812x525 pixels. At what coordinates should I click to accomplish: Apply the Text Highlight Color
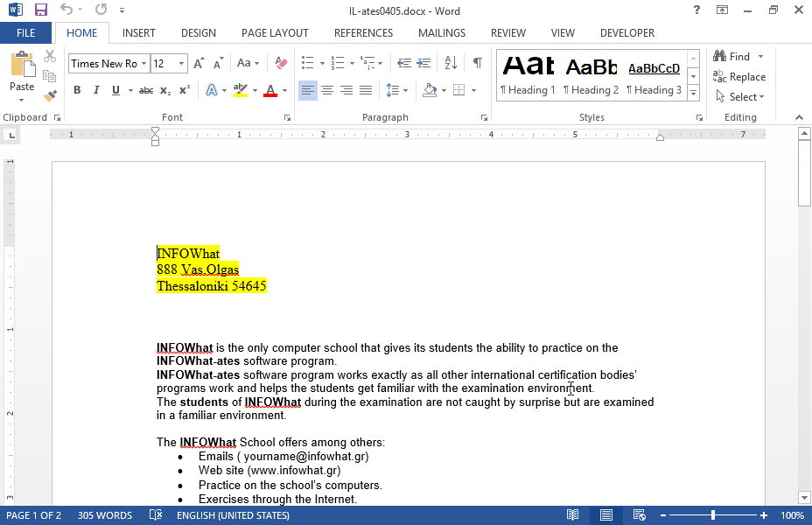point(241,89)
